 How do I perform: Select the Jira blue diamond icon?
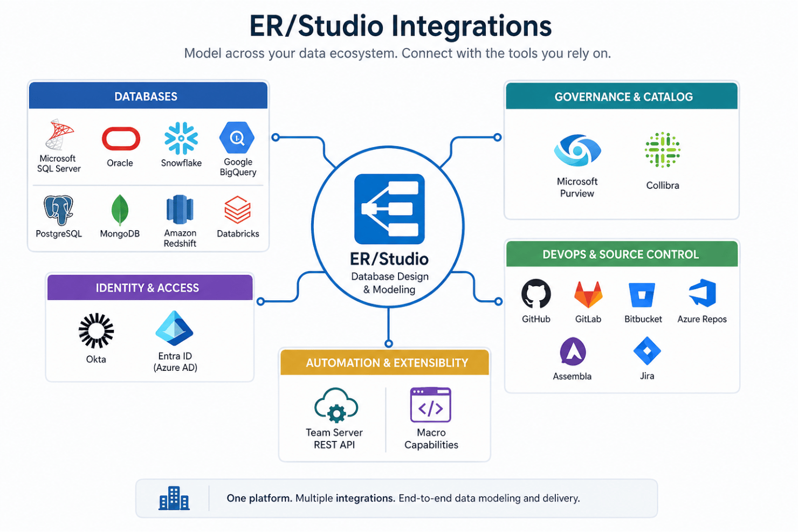click(x=647, y=351)
